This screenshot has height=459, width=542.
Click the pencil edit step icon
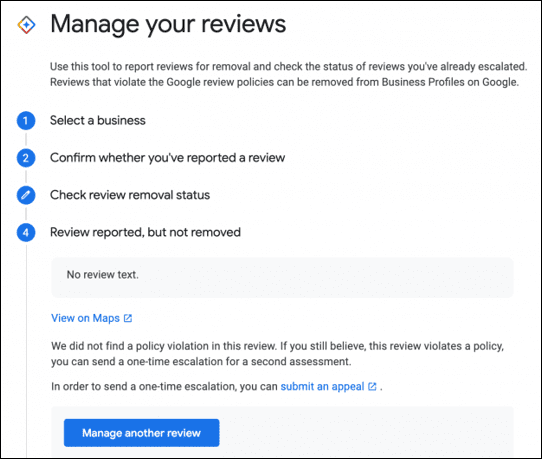(x=26, y=195)
